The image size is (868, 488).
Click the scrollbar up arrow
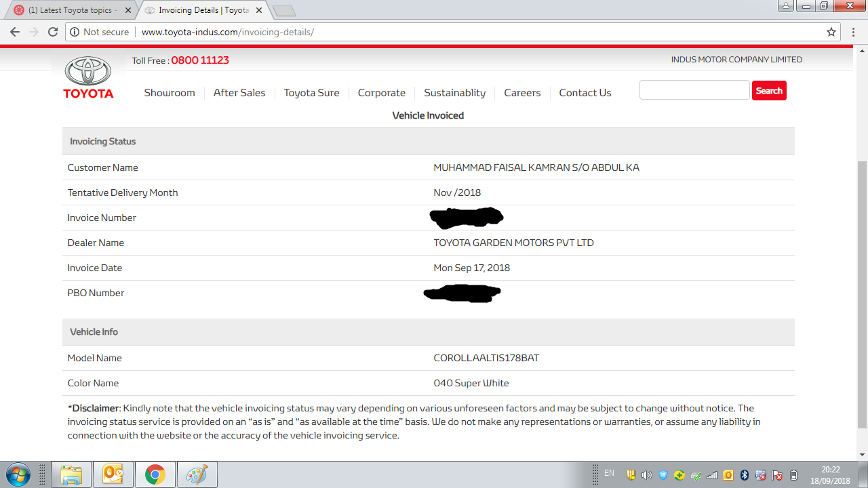[x=862, y=51]
